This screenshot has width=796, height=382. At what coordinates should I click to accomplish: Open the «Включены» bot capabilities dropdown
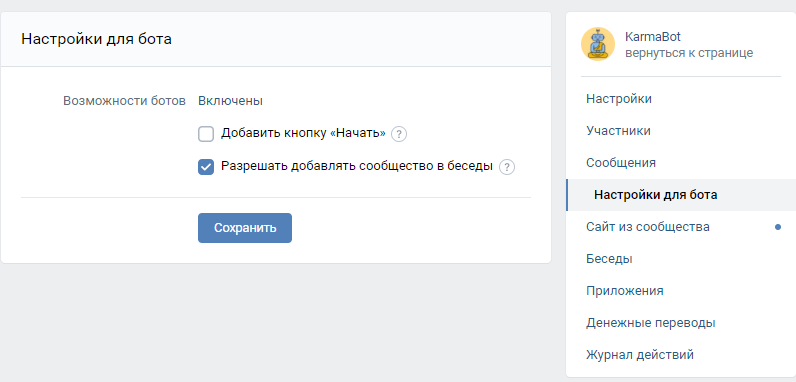[230, 101]
